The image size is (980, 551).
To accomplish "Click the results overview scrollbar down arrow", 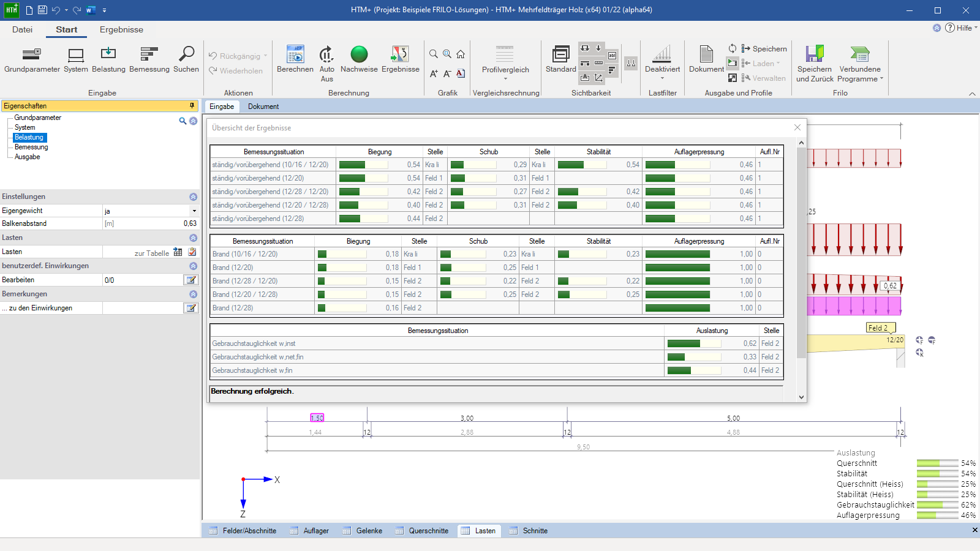I will pos(801,397).
